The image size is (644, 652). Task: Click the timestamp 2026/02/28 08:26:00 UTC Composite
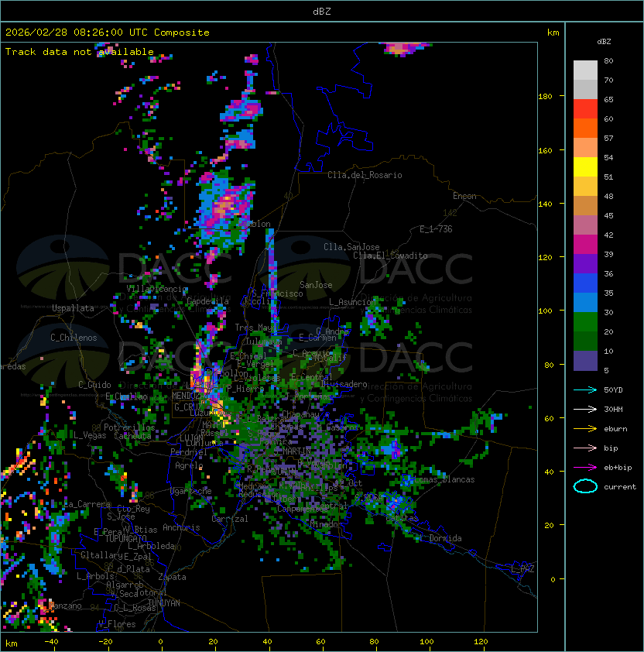coord(108,33)
